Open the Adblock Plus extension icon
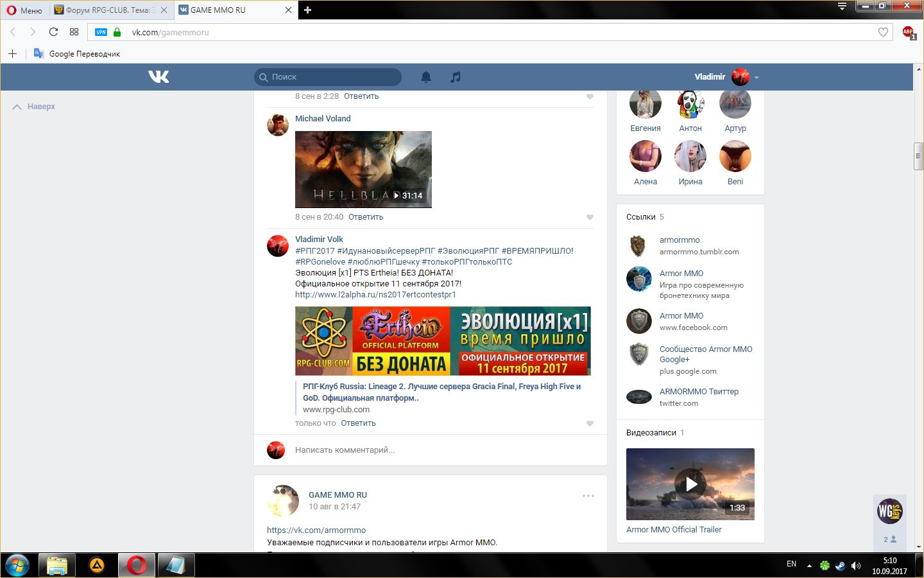 click(x=909, y=32)
